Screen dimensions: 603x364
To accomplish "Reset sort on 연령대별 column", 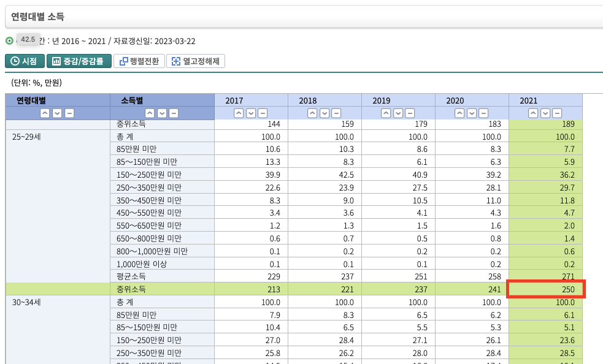I will click(69, 113).
